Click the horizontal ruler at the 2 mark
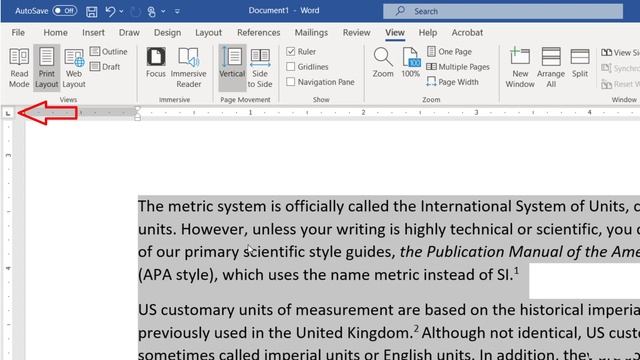 click(x=363, y=112)
